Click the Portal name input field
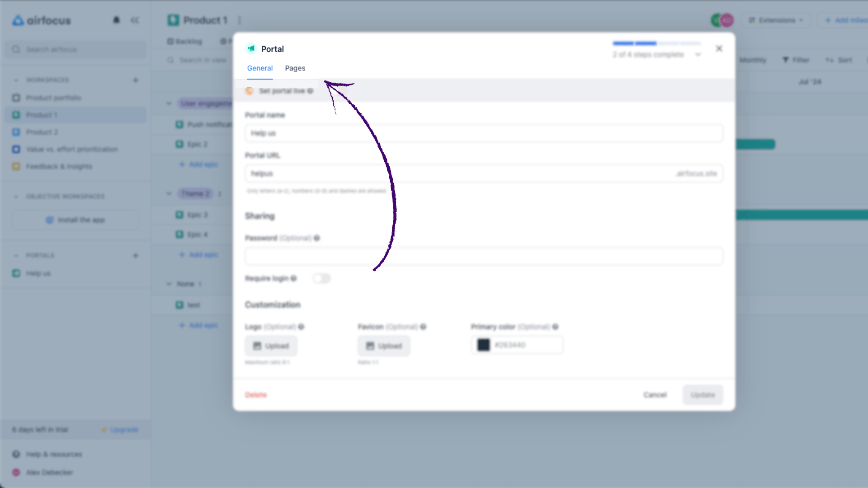This screenshot has height=488, width=868. 484,133
